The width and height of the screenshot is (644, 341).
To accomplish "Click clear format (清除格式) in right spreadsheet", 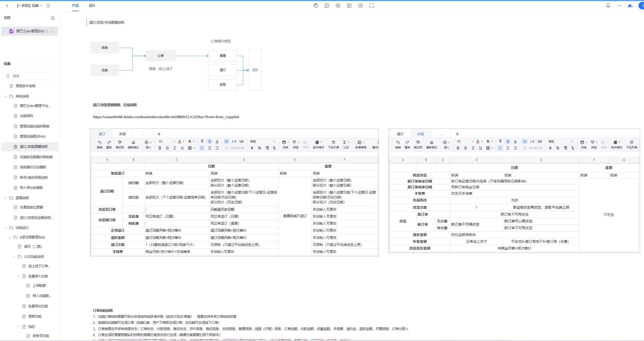I will point(431,144).
